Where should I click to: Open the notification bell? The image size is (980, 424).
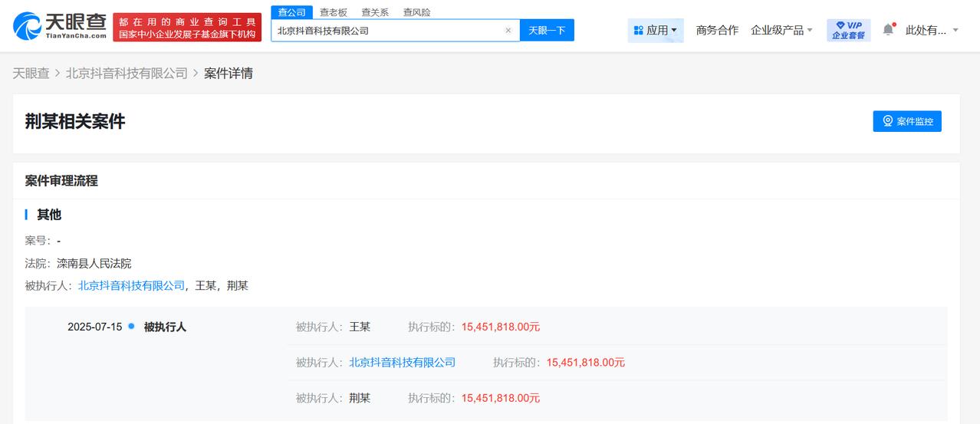(x=888, y=29)
